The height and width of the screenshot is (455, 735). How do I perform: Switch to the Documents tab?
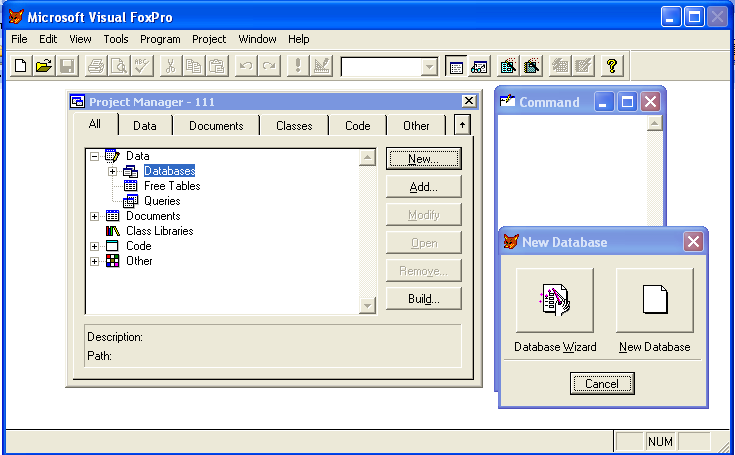click(x=216, y=126)
